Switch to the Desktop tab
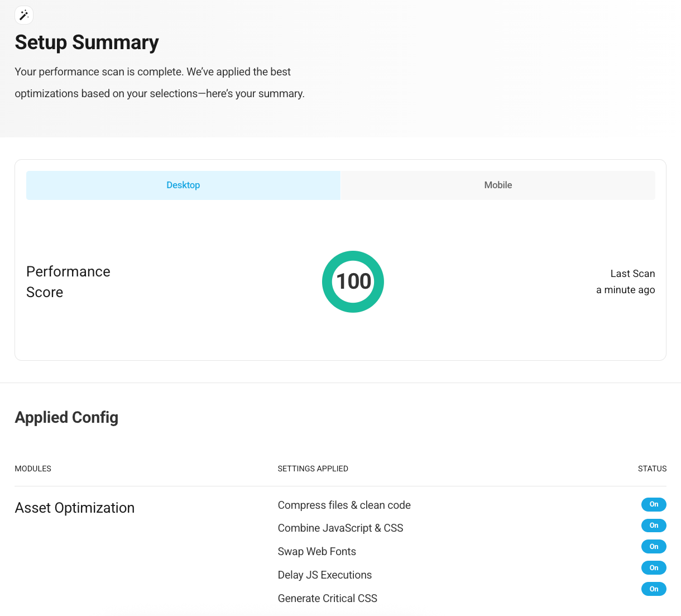The width and height of the screenshot is (681, 616). (x=183, y=185)
